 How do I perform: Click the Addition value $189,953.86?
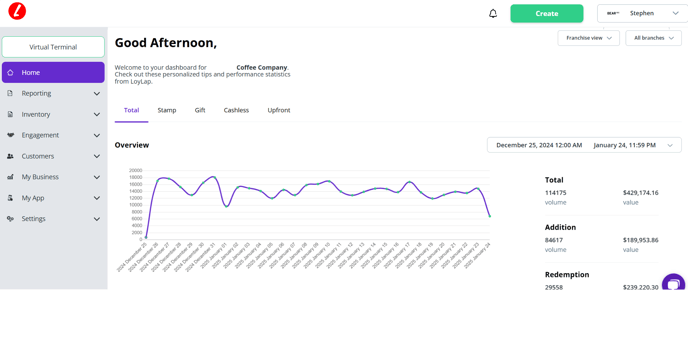(641, 240)
